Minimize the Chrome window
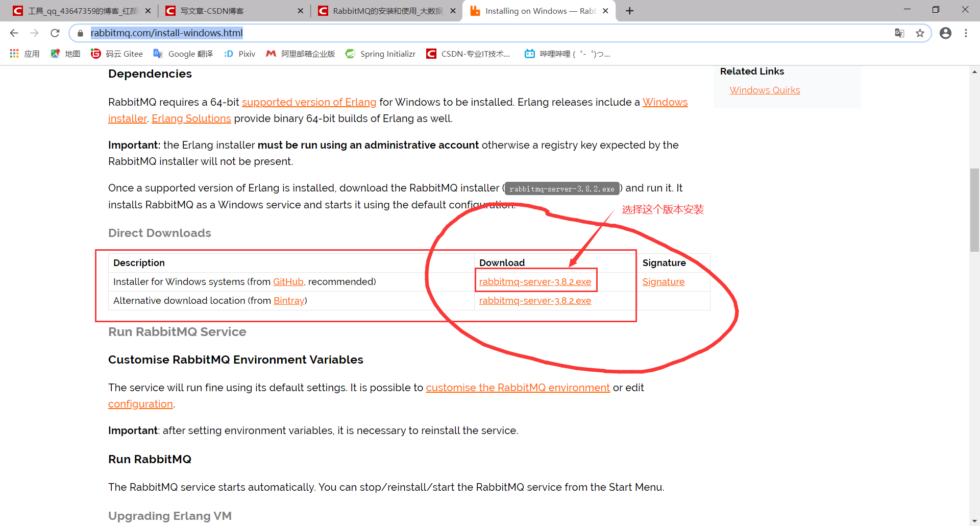Screen dimensions: 980x526 [907, 10]
